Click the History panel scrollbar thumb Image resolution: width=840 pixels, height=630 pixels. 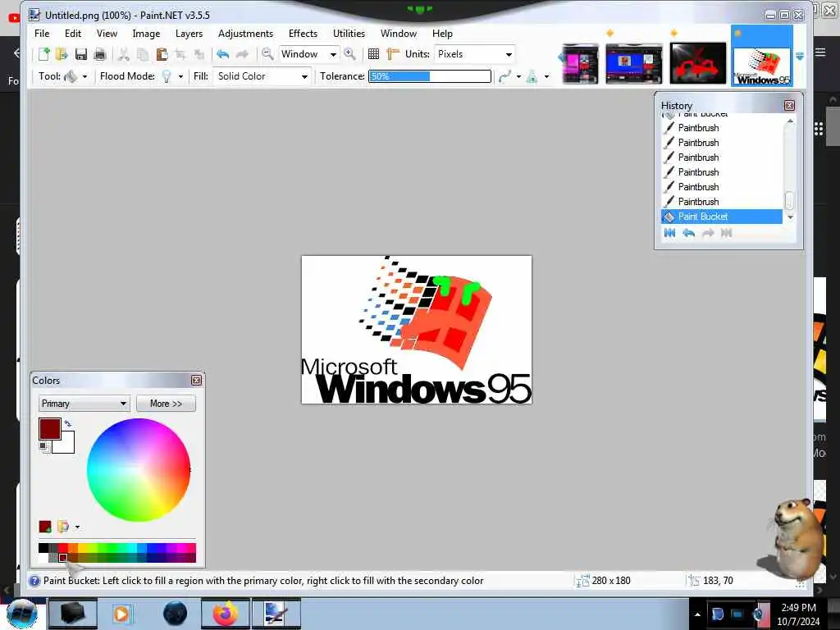790,200
